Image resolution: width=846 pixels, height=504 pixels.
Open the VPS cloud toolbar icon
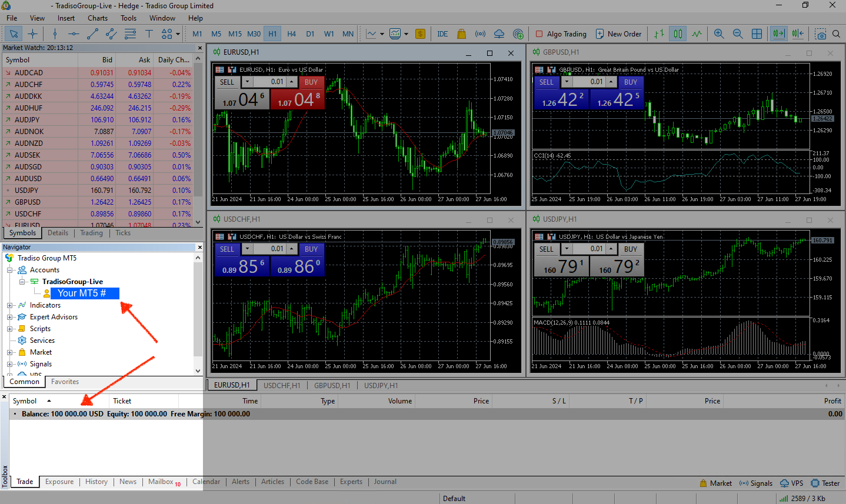(499, 34)
